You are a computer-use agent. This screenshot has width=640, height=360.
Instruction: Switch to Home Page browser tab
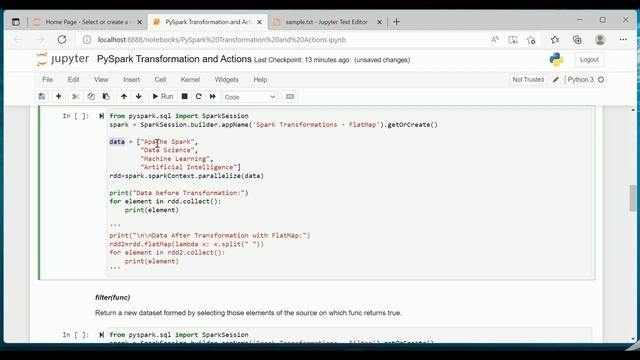[87, 22]
